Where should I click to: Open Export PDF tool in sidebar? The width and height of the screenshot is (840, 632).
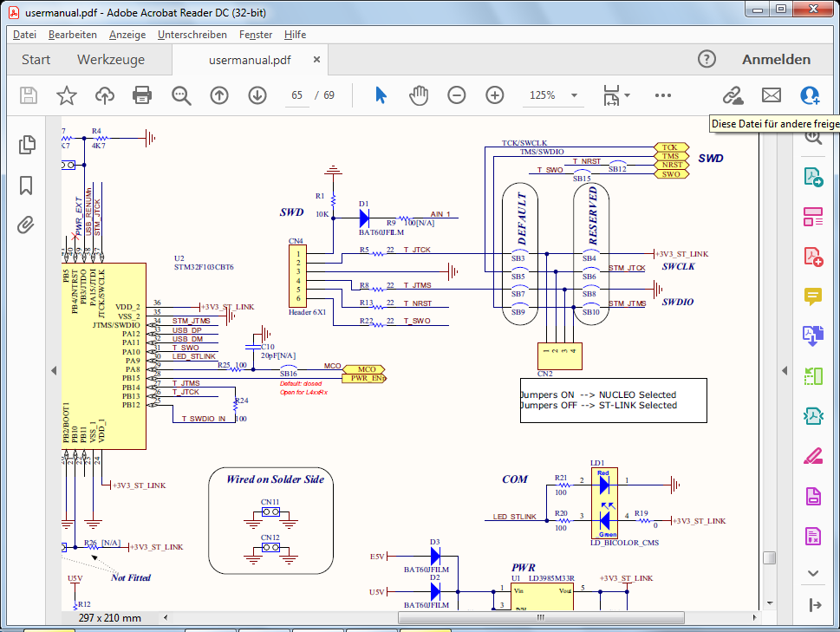click(813, 177)
